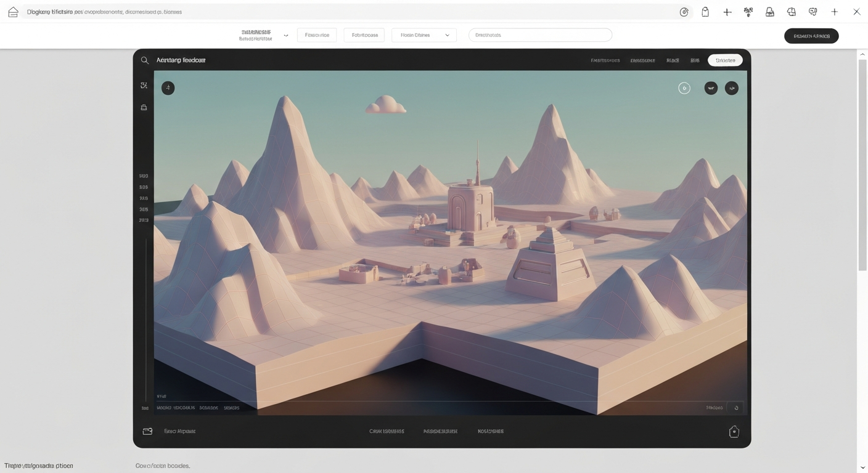Expand the dropdown chevron beside the workspace title
Screen dimensions: 868x473
coord(285,35)
